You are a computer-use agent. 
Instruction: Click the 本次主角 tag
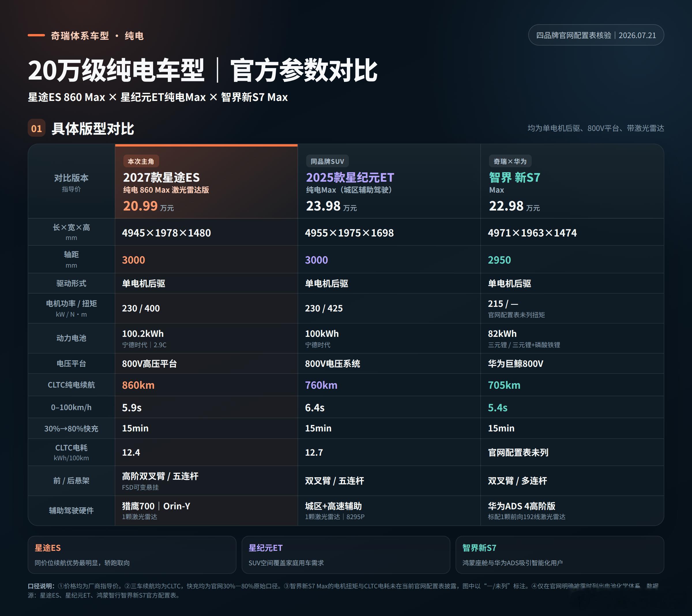141,161
